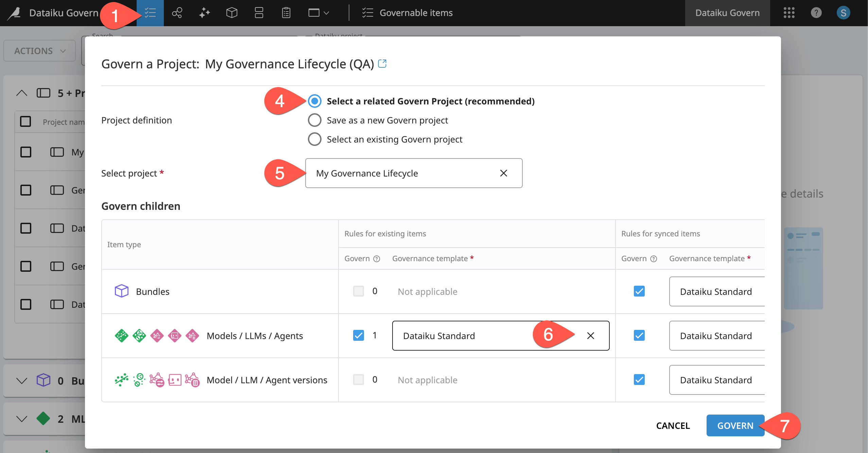The image size is (868, 453).
Task: Click the Item type column header
Action: tap(124, 245)
